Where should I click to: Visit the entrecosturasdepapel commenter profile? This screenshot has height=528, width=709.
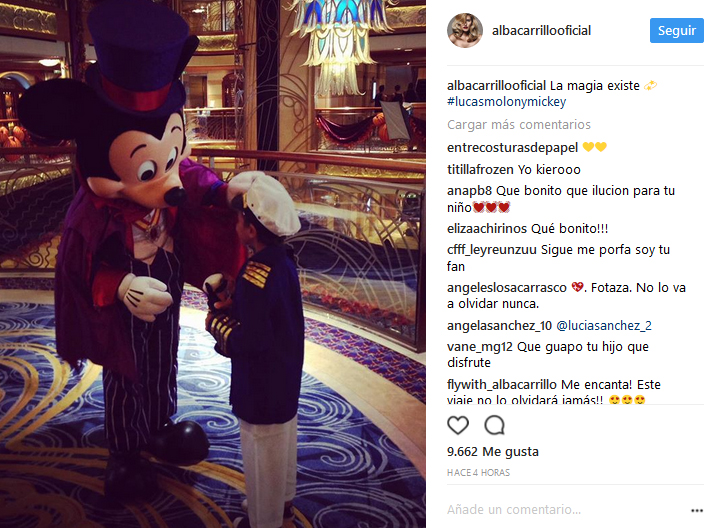click(x=512, y=148)
